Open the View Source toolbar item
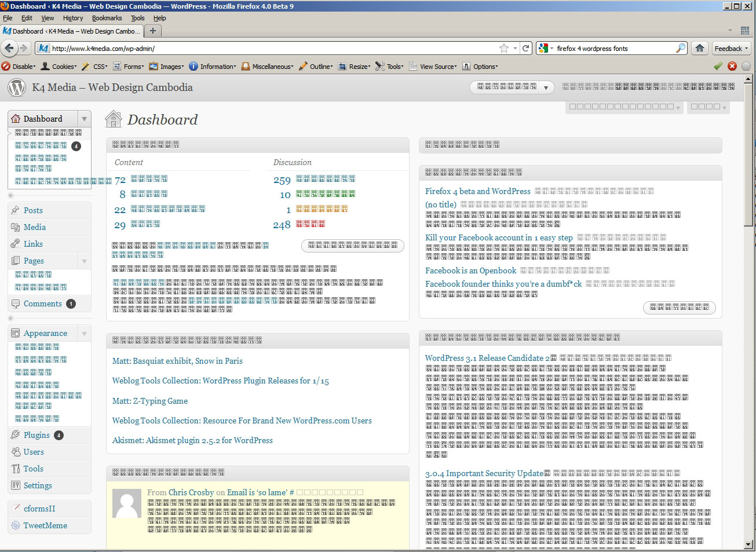Viewport: 756px width, 552px height. pos(433,67)
